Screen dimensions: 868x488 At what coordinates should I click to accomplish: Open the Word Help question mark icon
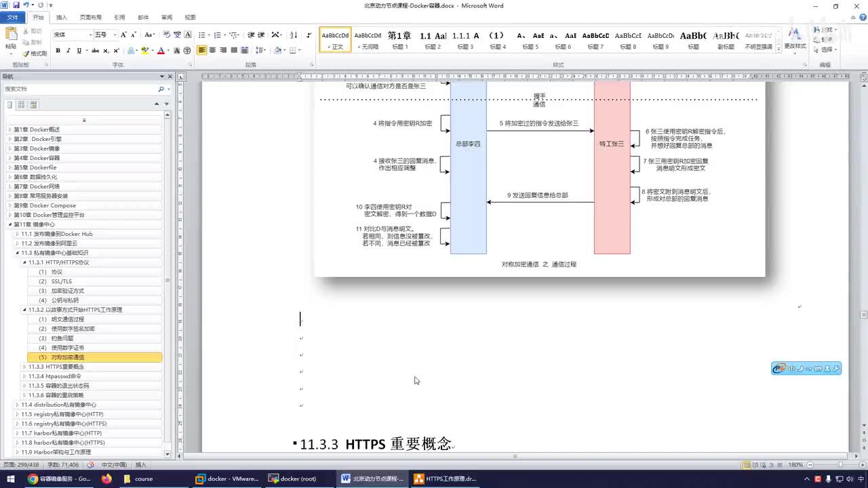[861, 18]
